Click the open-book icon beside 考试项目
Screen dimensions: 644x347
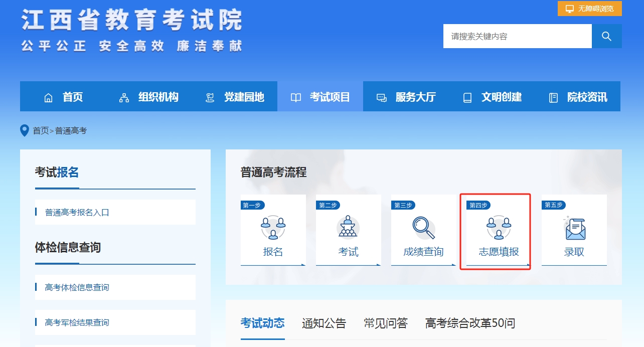(x=296, y=98)
